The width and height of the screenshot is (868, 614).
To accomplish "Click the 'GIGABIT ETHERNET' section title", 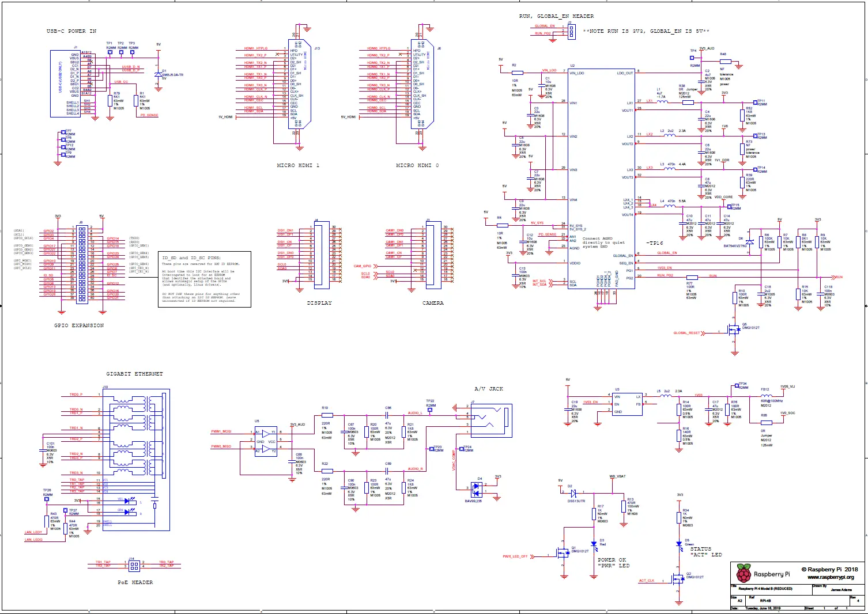I will pyautogui.click(x=134, y=374).
